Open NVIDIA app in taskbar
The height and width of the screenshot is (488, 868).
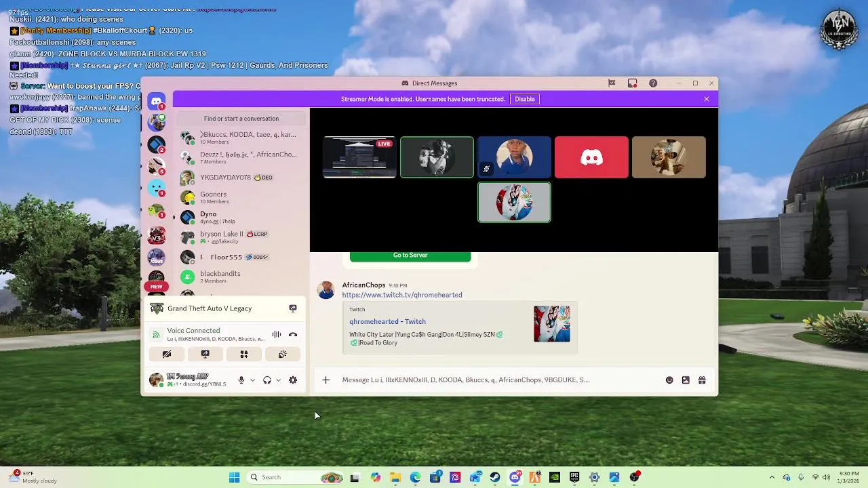pyautogui.click(x=555, y=477)
